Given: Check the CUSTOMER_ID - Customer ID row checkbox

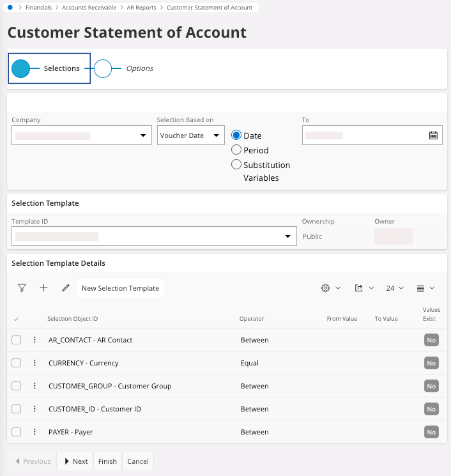Looking at the screenshot, I should [17, 409].
